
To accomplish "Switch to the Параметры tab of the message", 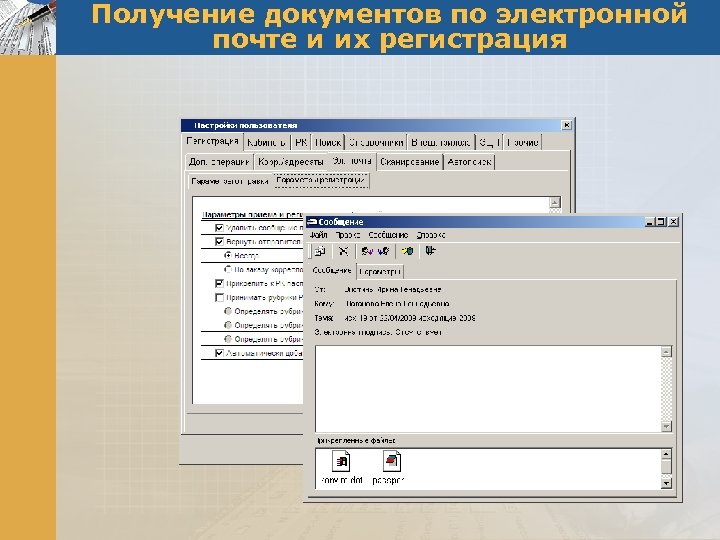I will click(380, 272).
